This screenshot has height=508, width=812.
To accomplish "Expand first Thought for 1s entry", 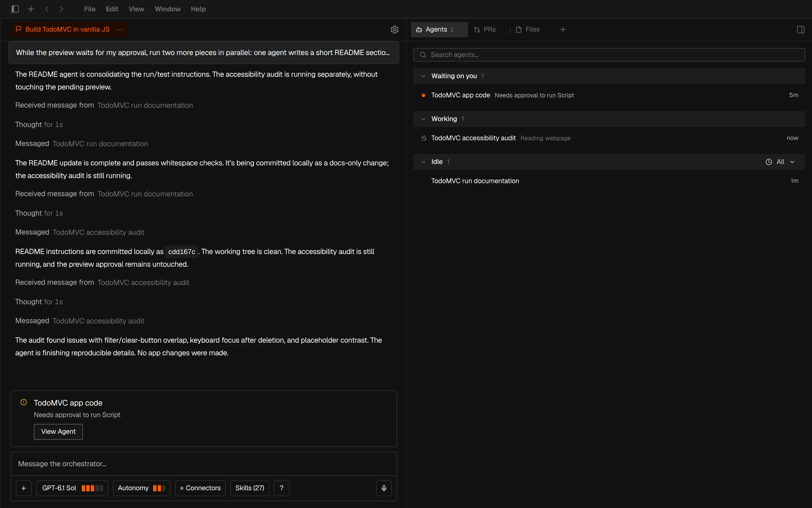I will coord(39,125).
